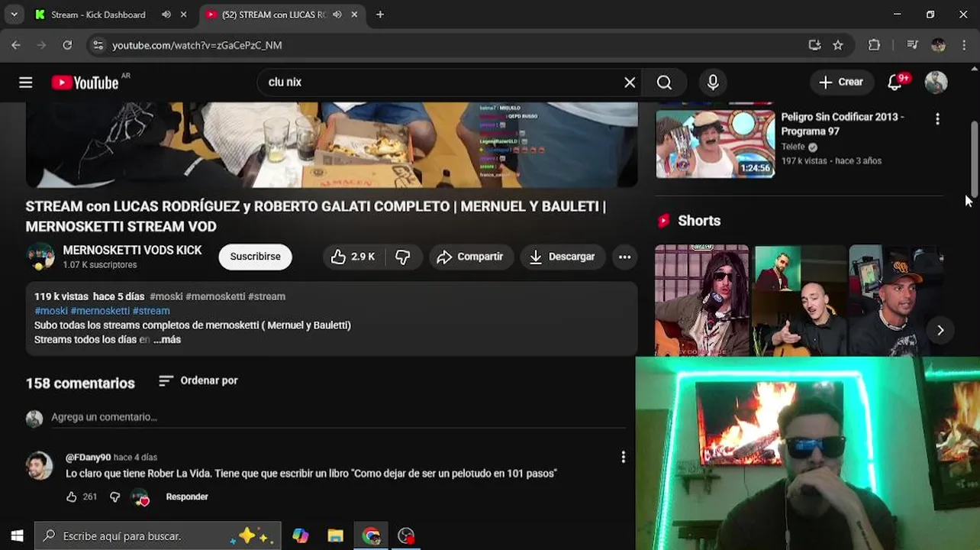Open Chrome extensions puzzle icon
This screenshot has height=550, width=980.
tap(874, 45)
